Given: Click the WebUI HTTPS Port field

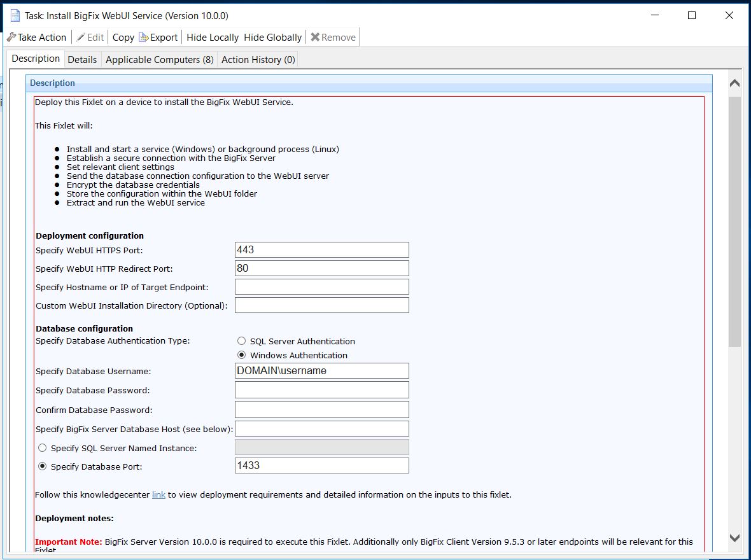Looking at the screenshot, I should point(321,249).
